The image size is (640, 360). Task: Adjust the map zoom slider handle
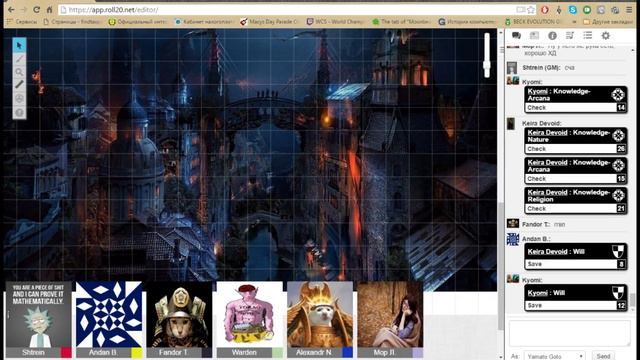(487, 65)
